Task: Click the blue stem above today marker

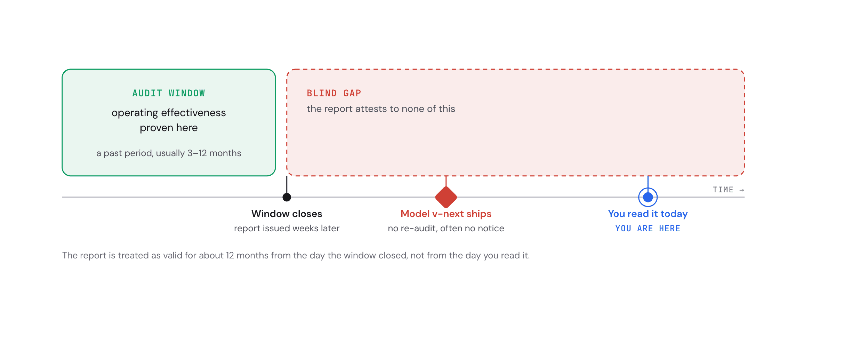Action: 648,182
